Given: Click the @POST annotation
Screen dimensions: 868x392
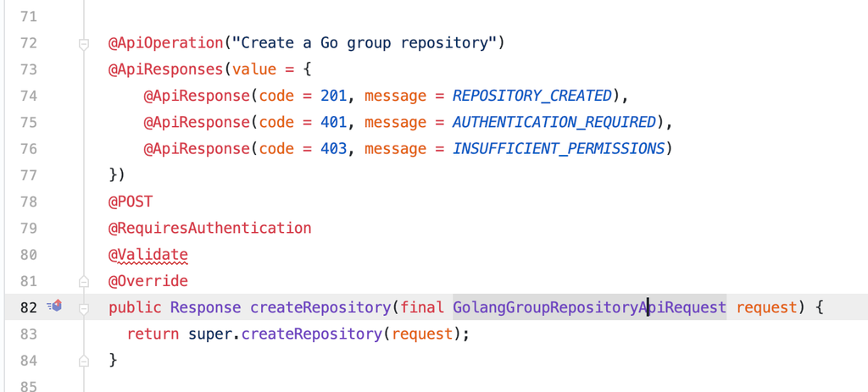Looking at the screenshot, I should [x=131, y=202].
